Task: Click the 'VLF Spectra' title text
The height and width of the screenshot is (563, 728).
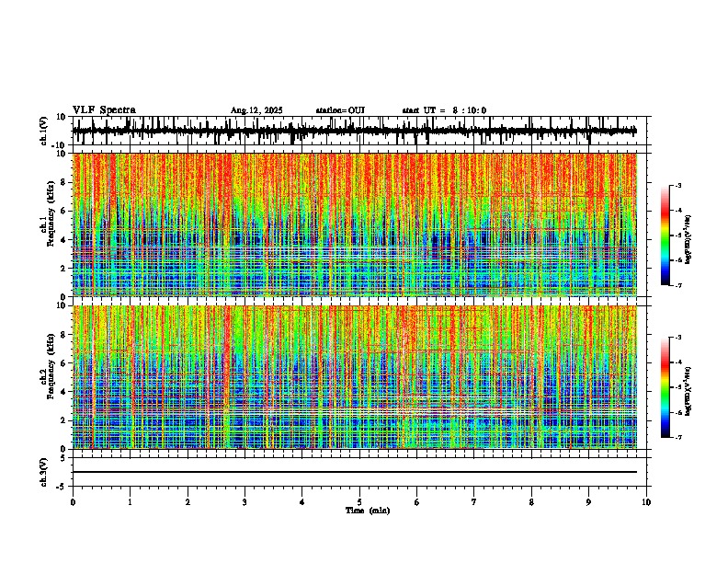Action: click(x=104, y=110)
